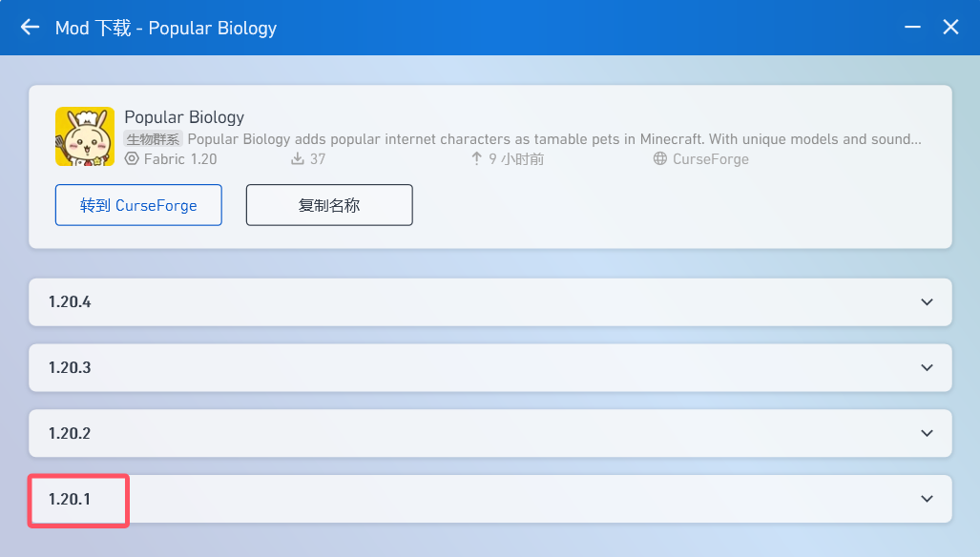The width and height of the screenshot is (980, 557).
Task: Click the 复制名称 button
Action: point(329,205)
